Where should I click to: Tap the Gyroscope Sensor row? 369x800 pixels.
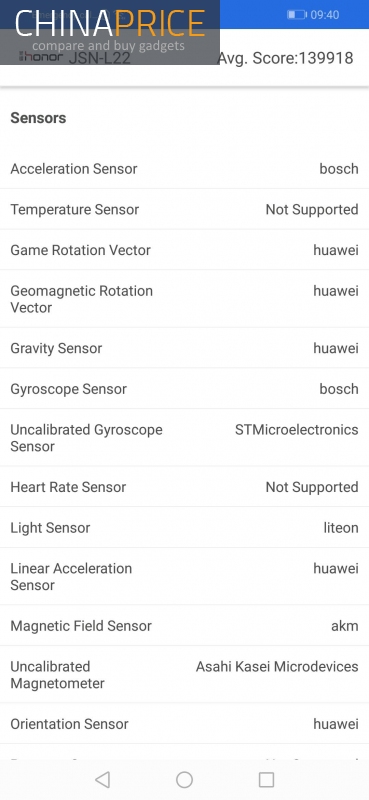click(184, 389)
